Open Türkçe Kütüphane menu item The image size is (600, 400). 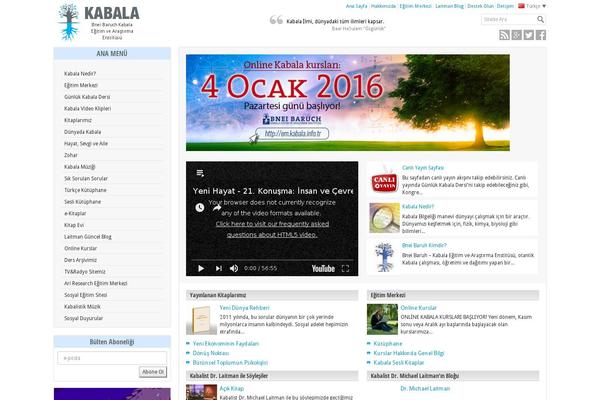[x=85, y=190]
